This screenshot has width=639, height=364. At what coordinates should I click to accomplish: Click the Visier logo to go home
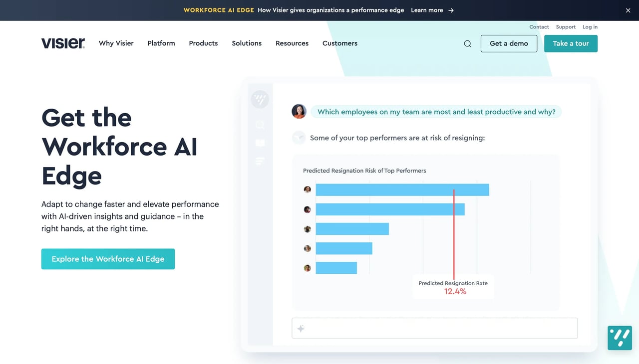(x=63, y=43)
